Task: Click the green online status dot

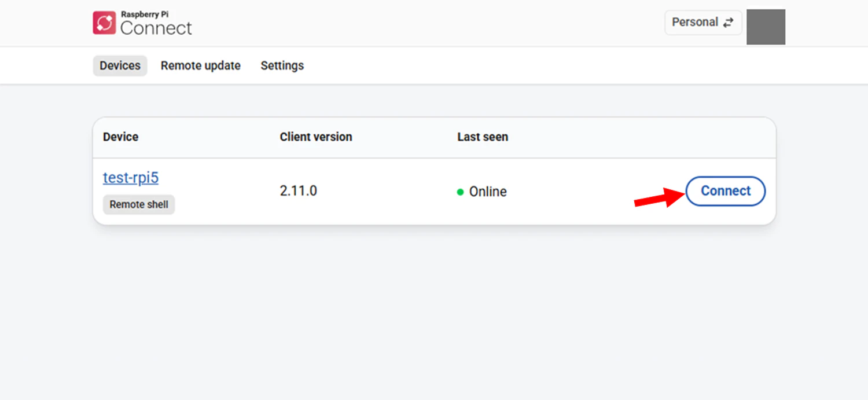Action: point(461,192)
